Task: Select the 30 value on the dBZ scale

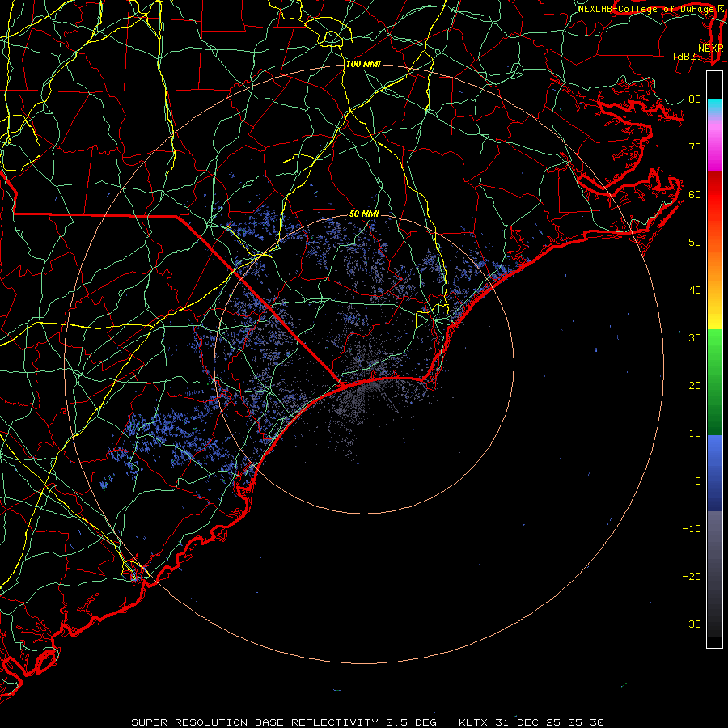Action: 695,337
